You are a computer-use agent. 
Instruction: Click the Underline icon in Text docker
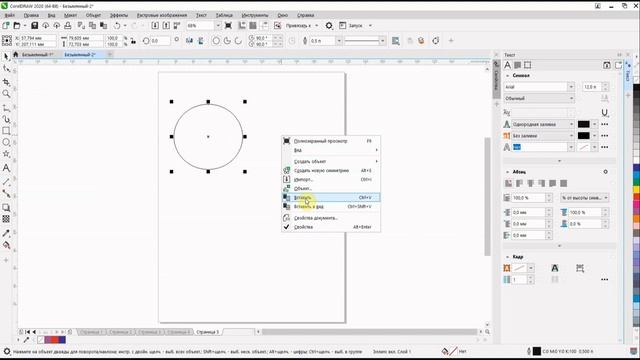click(x=604, y=112)
